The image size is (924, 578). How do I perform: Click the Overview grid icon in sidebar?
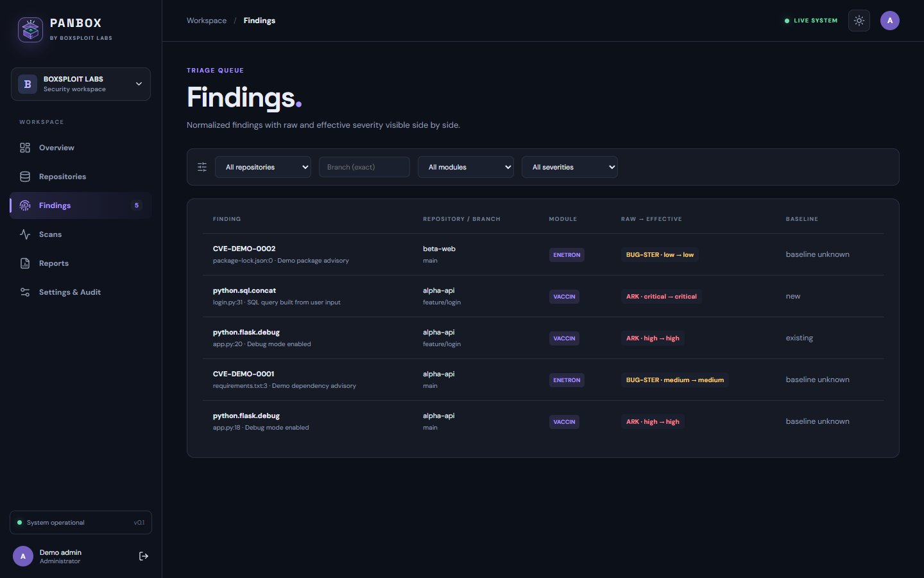tap(25, 148)
